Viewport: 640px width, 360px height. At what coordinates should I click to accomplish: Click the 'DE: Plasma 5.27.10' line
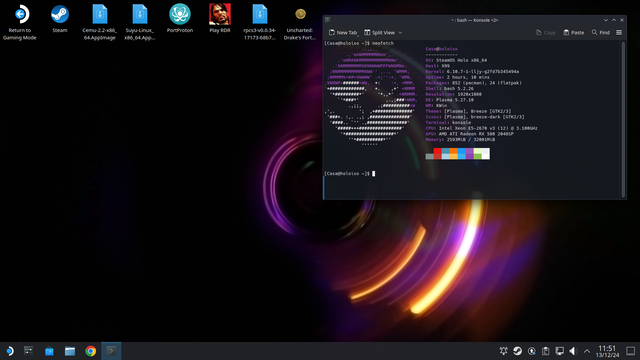coord(449,100)
